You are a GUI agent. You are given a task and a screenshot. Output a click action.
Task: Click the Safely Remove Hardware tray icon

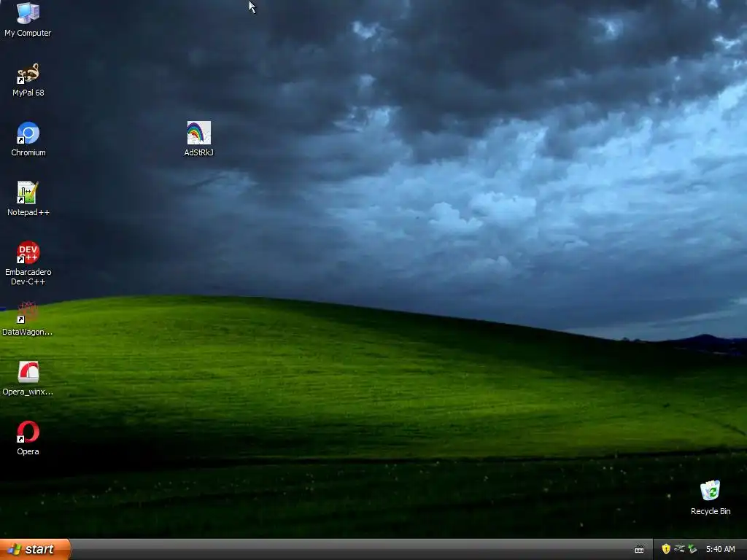click(692, 549)
